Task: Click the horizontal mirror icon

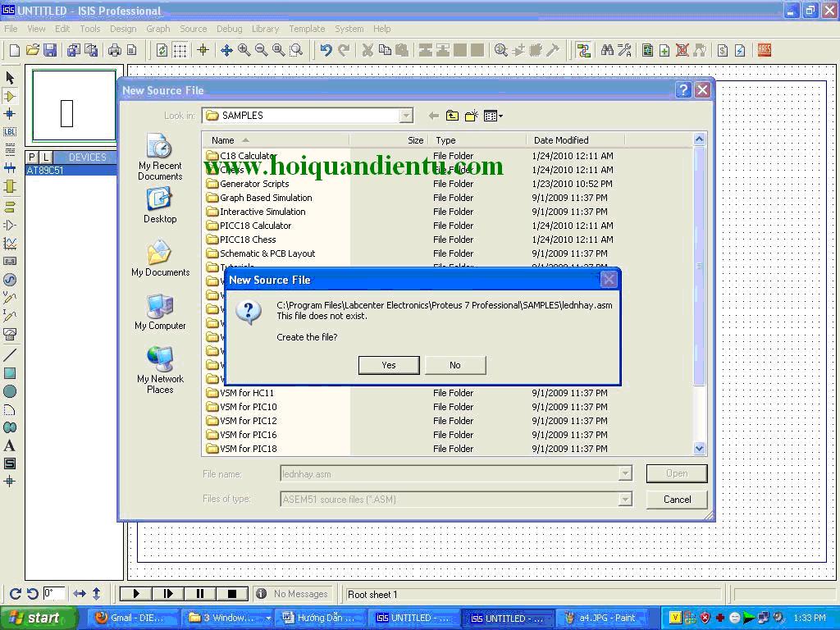Action: 80,594
